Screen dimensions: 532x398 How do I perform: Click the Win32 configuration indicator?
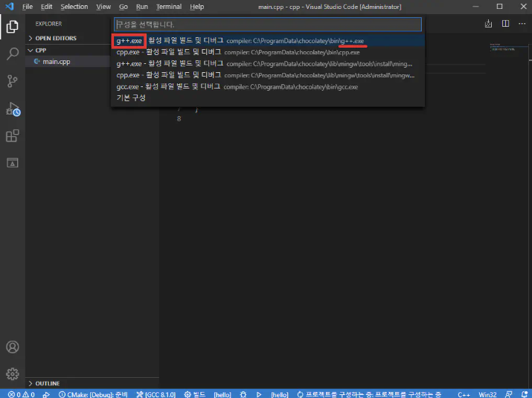click(x=487, y=394)
